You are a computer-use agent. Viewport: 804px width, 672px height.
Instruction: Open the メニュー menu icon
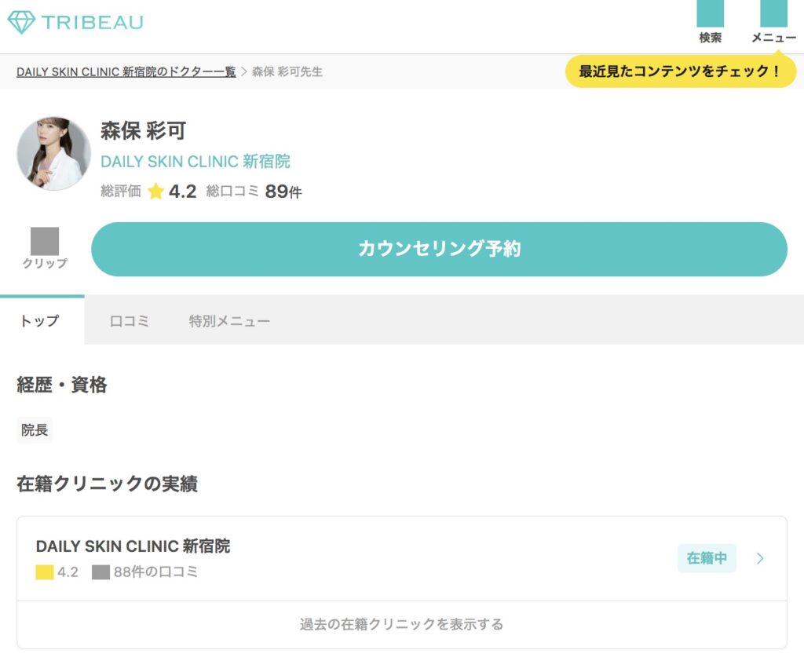pos(773,14)
